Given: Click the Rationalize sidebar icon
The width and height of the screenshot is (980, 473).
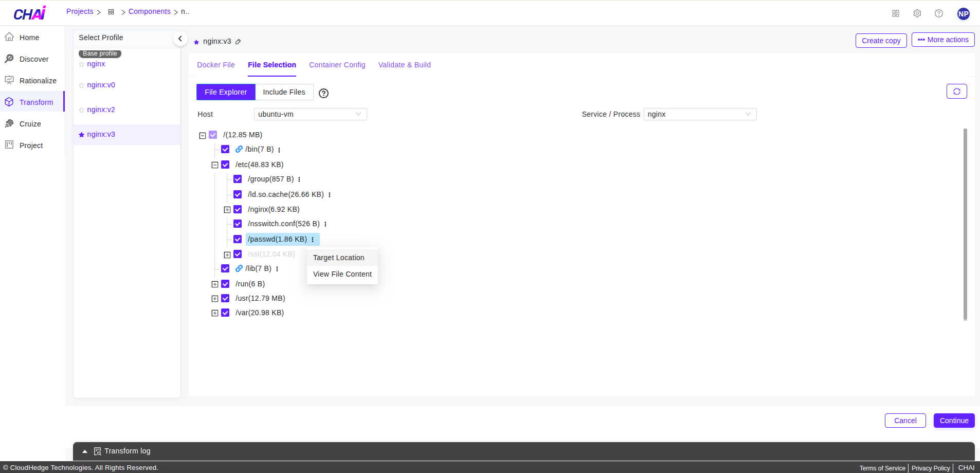Looking at the screenshot, I should (9, 80).
